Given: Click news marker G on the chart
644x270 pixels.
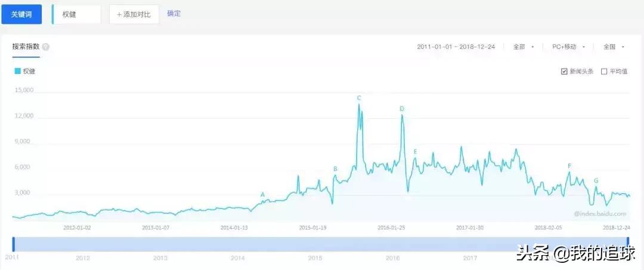Looking at the screenshot, I should (x=596, y=180).
